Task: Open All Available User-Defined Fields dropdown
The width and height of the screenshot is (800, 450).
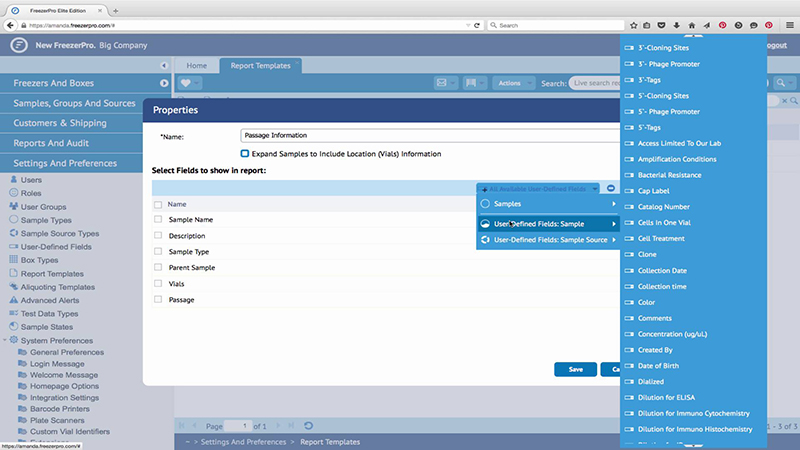Action: pyautogui.click(x=538, y=189)
